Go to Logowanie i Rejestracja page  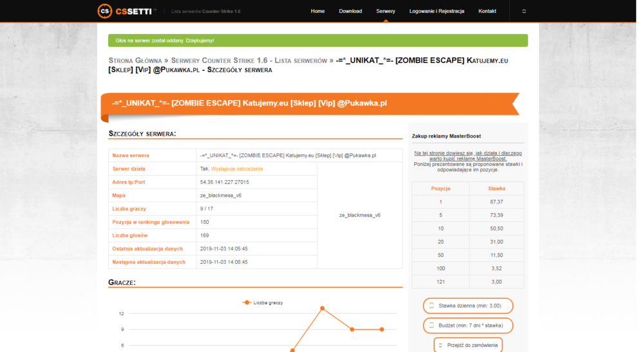(x=437, y=11)
